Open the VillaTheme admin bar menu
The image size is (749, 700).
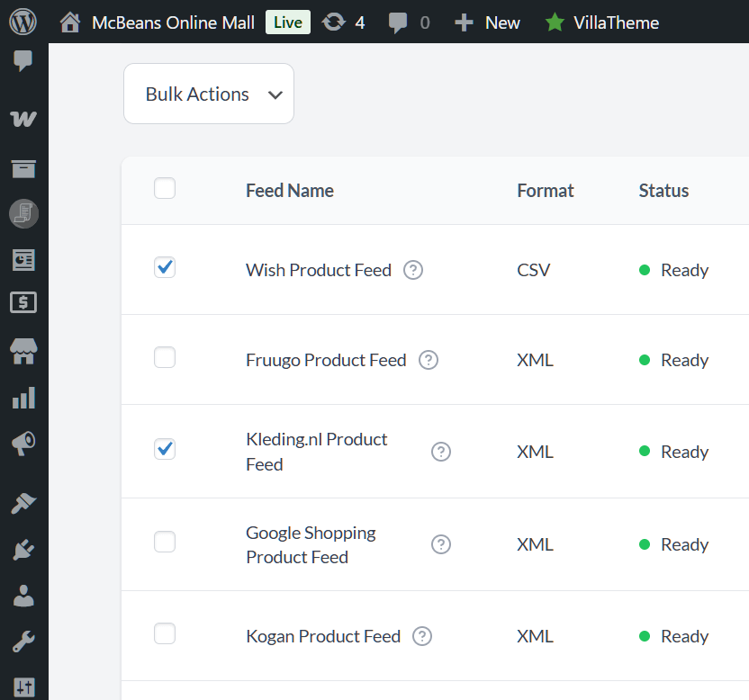602,22
